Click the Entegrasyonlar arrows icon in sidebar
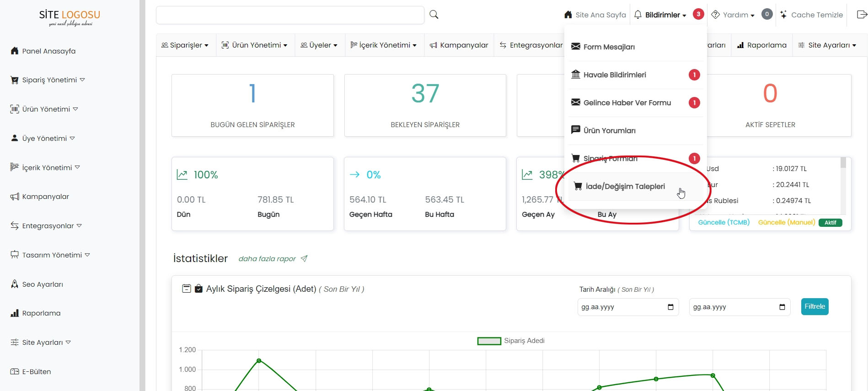Screen dimensions: 868x391 click(x=15, y=225)
